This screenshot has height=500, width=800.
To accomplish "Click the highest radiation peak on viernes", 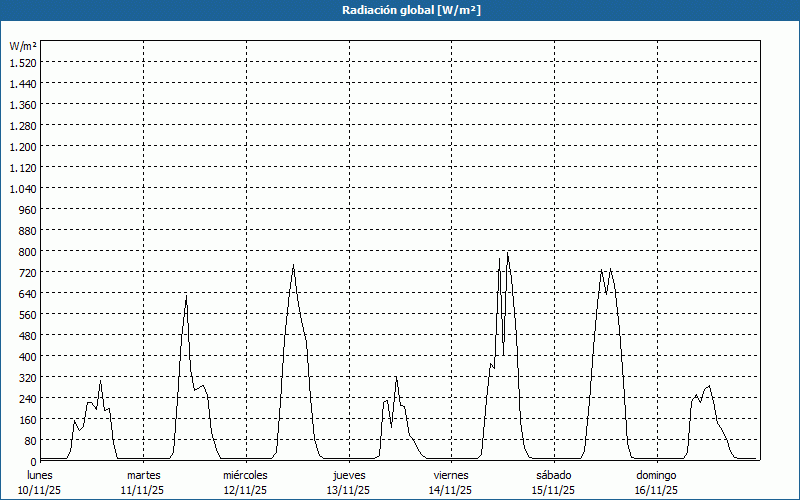I will (508, 252).
